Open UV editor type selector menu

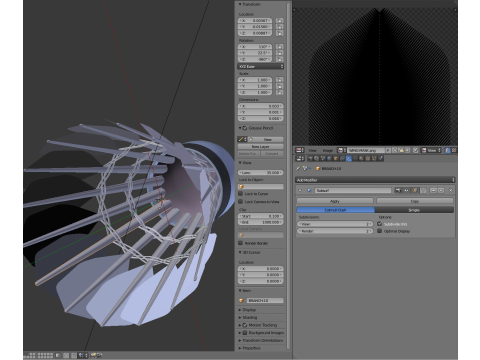pyautogui.click(x=299, y=150)
